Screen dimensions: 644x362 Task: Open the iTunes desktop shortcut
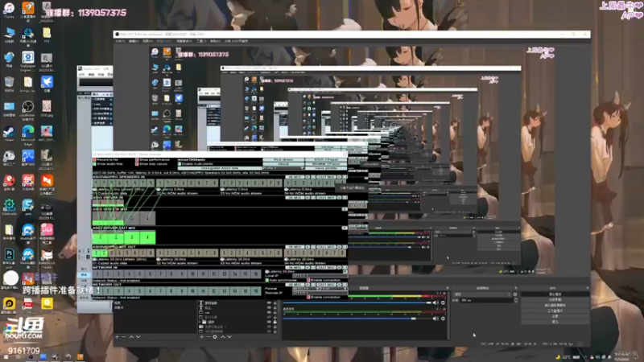[9, 8]
